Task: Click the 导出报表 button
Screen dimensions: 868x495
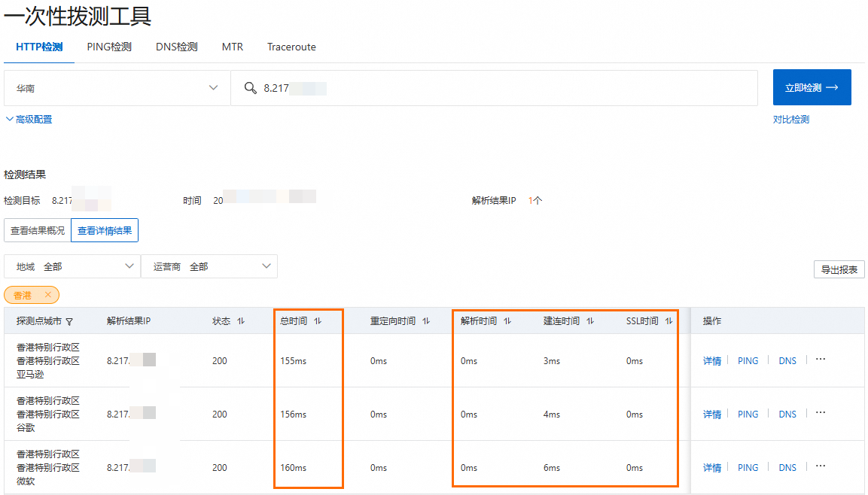Action: pos(838,269)
